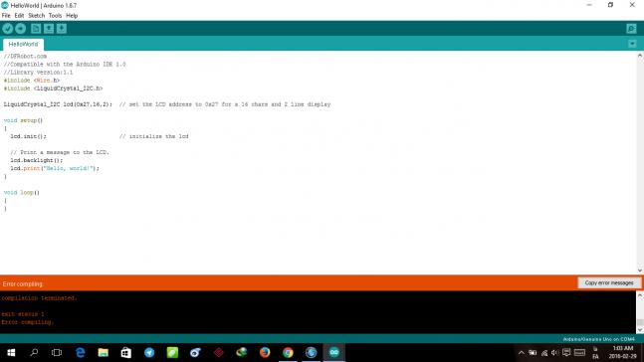This screenshot has height=362, width=644.
Task: Open the Windows Start menu
Action: click(11, 352)
